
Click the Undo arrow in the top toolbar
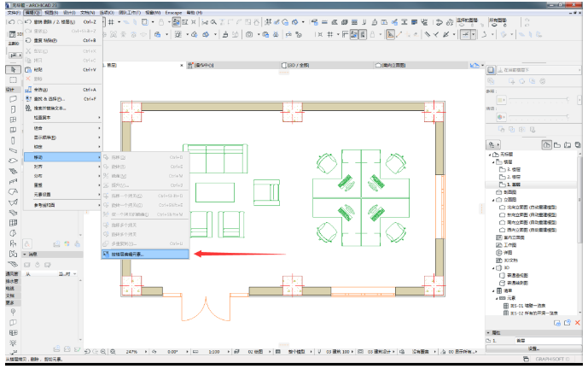click(x=11, y=22)
